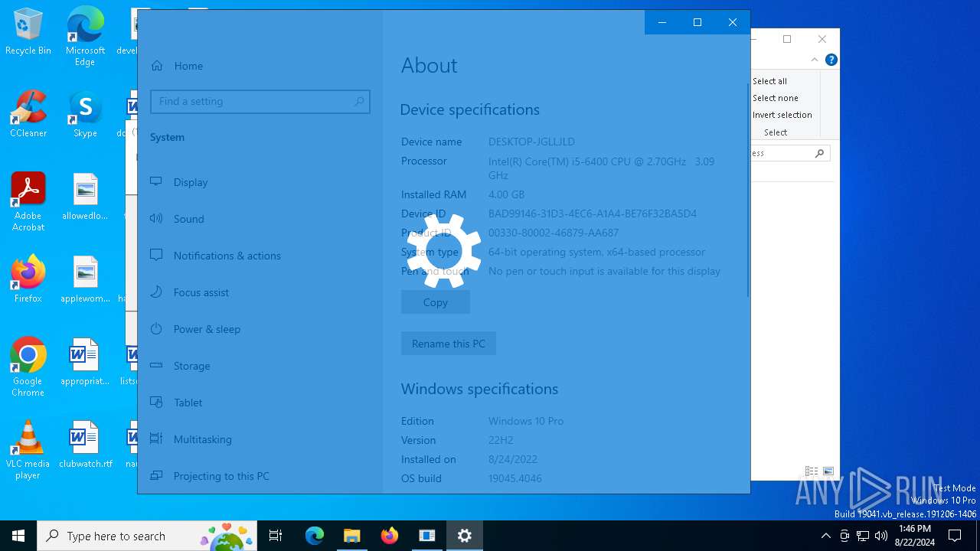Viewport: 980px width, 551px height.
Task: Click OS build value 19045.4046
Action: (x=515, y=478)
